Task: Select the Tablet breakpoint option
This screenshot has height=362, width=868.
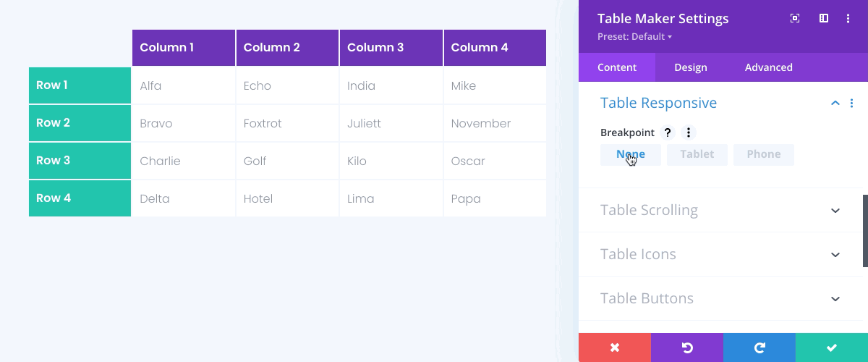Action: pyautogui.click(x=697, y=154)
